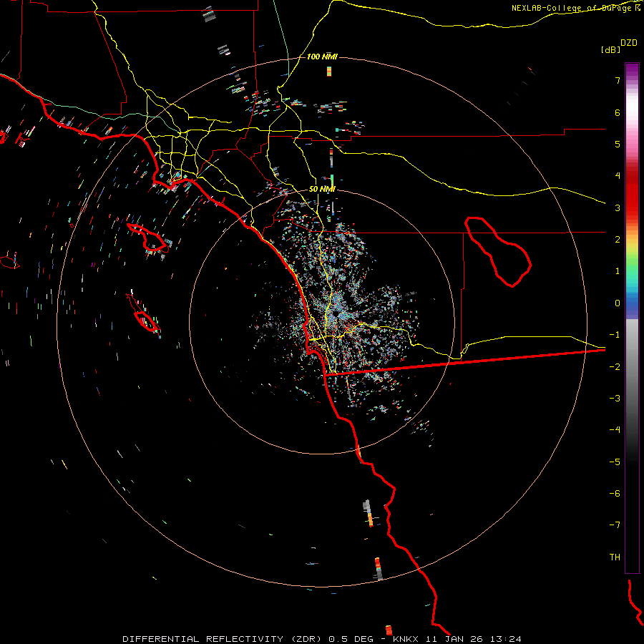Screen dimensions: 644x644
Task: Click the '50 NMI' range ring label
Action: pos(322,189)
